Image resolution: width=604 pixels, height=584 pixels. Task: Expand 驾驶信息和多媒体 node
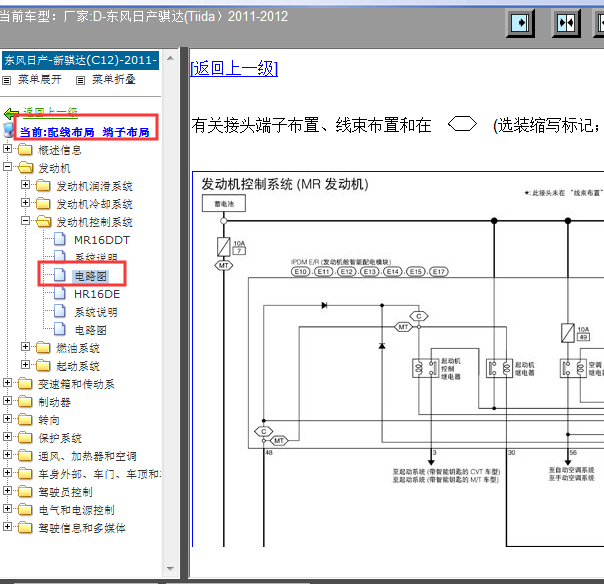[7, 526]
